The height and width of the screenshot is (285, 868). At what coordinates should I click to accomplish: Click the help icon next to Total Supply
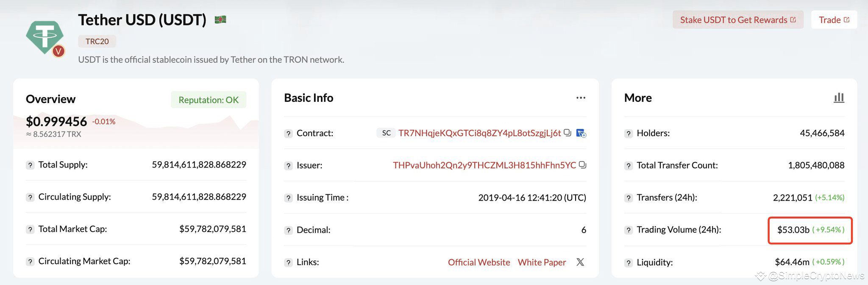[30, 165]
